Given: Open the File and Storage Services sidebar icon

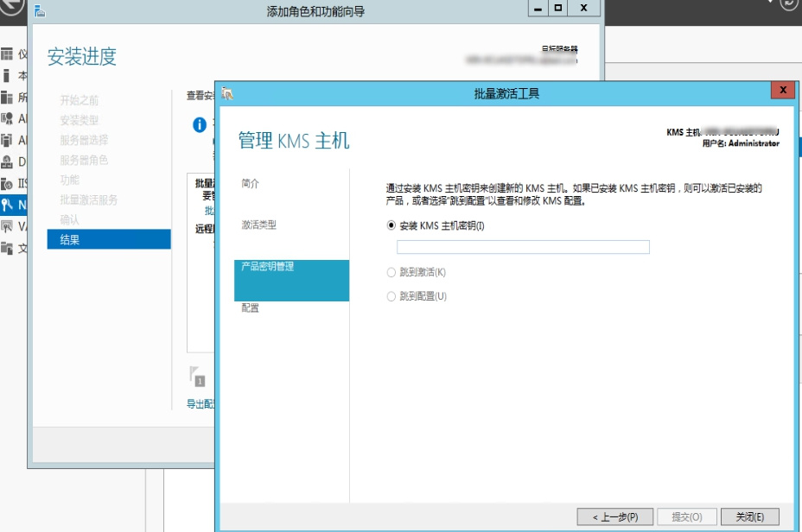Looking at the screenshot, I should pos(7,249).
